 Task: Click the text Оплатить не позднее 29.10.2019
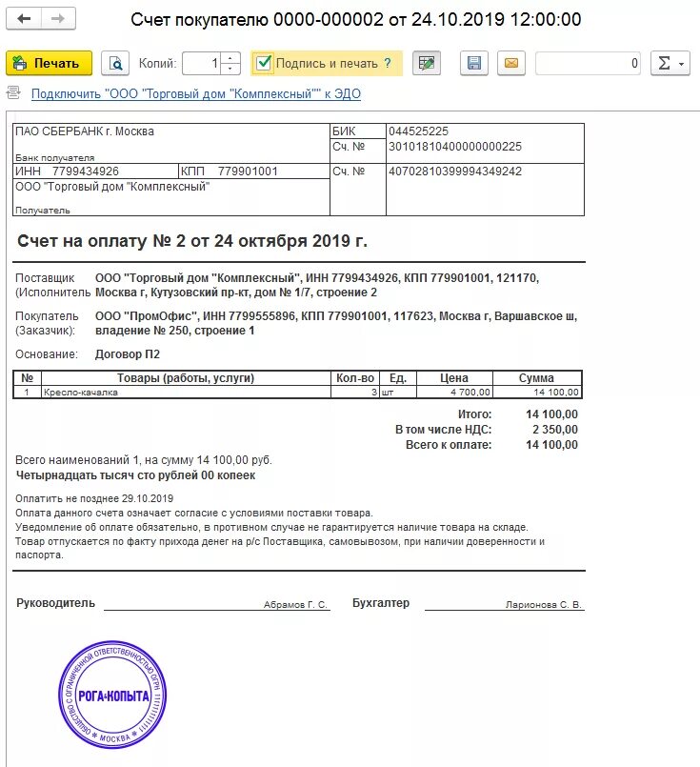point(94,498)
